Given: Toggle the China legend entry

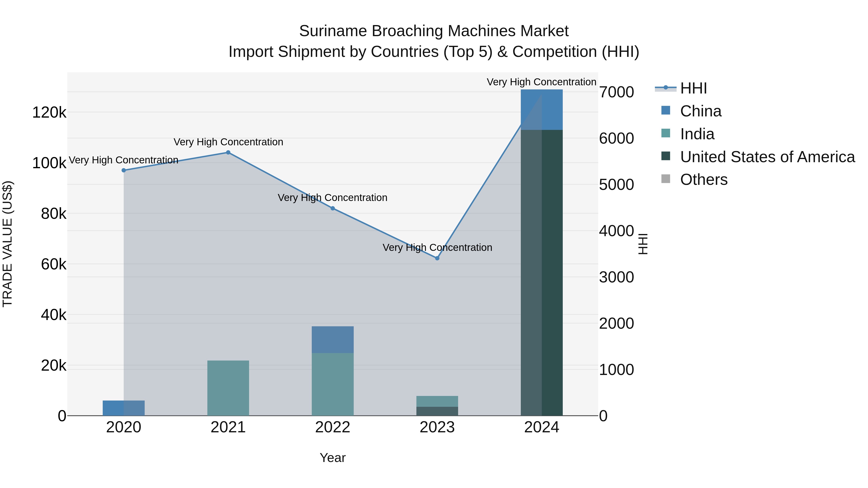Looking at the screenshot, I should [691, 111].
